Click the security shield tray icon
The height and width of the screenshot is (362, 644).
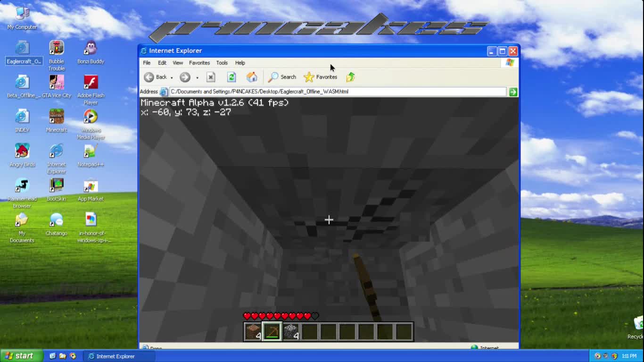pyautogui.click(x=614, y=356)
